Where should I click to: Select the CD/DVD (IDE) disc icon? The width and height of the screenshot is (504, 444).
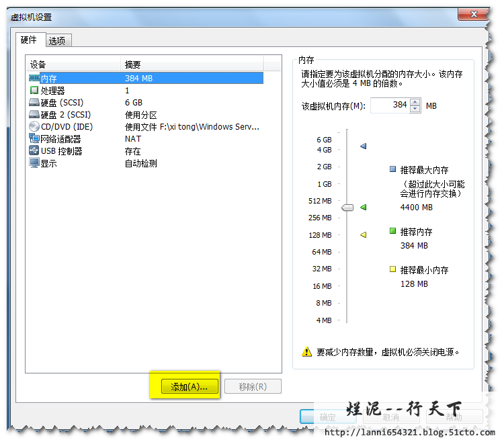34,127
